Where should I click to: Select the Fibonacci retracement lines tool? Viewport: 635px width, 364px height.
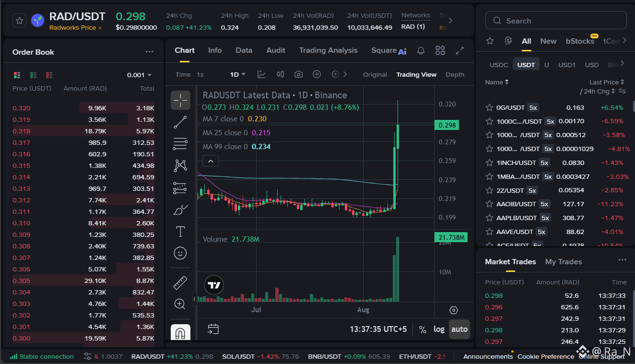pyautogui.click(x=180, y=143)
